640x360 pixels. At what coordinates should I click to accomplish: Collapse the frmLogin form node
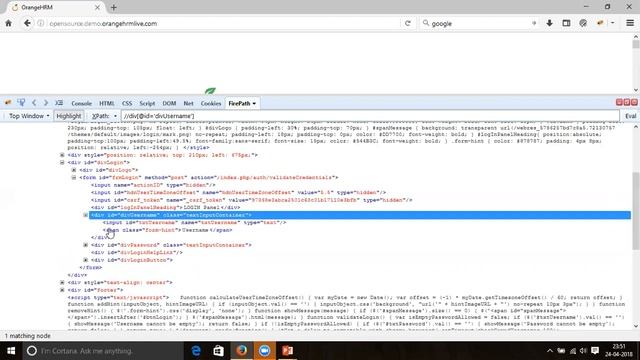point(74,178)
